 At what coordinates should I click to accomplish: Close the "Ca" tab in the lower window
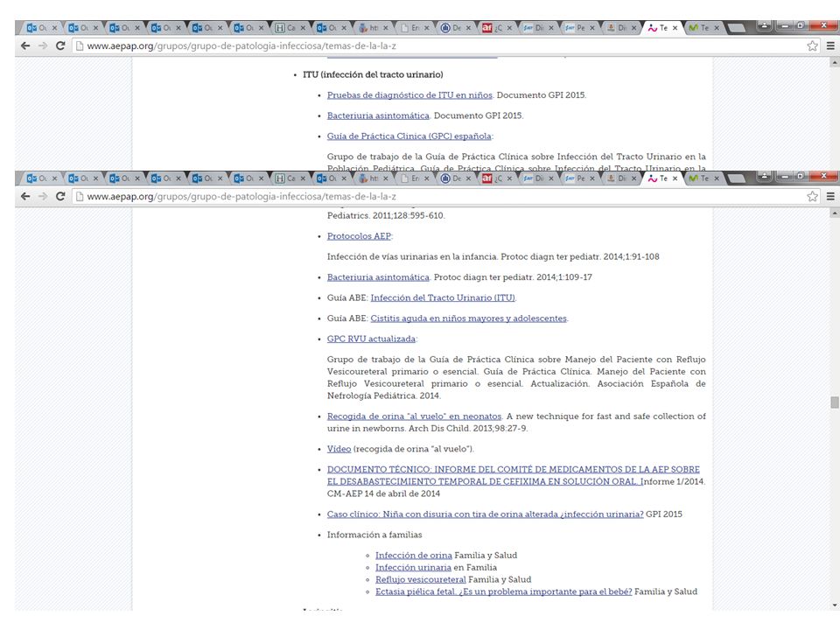[x=302, y=178]
